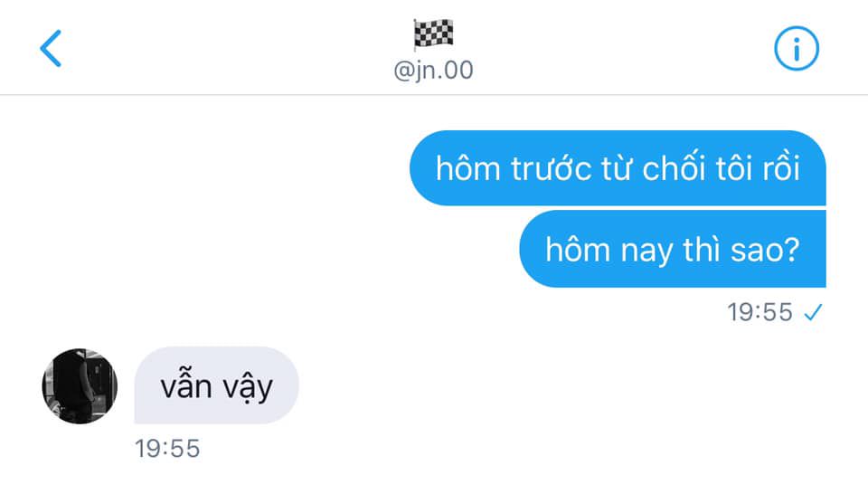Tap the word "vẫn" in received message
The height and width of the screenshot is (494, 868).
(x=186, y=386)
